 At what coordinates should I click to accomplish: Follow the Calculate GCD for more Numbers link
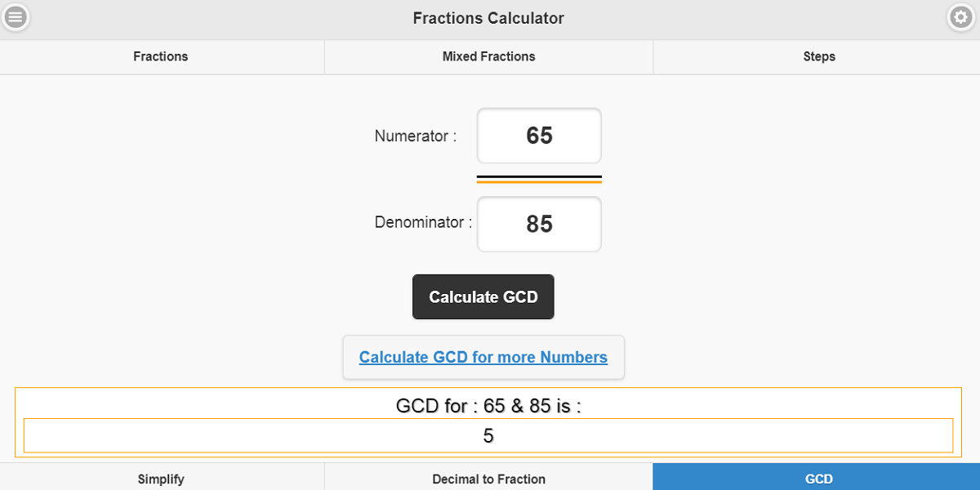pos(483,357)
